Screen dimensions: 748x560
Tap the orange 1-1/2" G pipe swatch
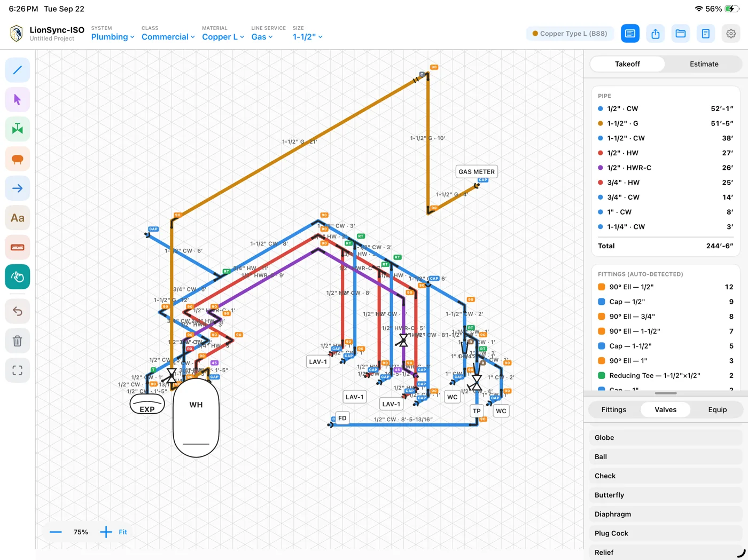[601, 123]
